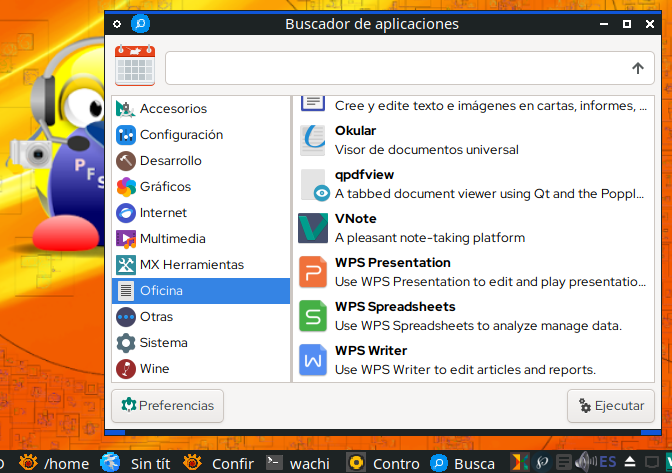Select the Multimedia label
672x473 pixels.
(173, 239)
